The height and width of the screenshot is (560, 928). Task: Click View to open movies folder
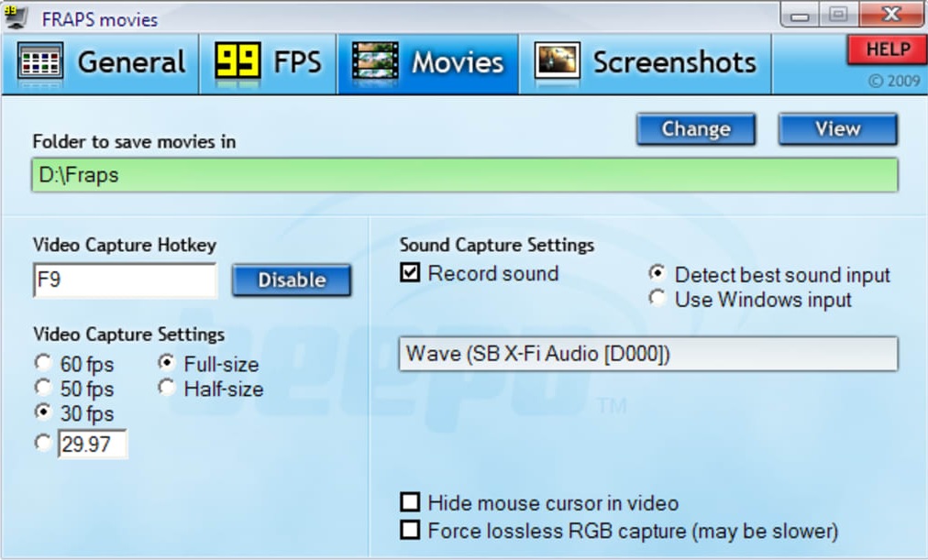[837, 129]
